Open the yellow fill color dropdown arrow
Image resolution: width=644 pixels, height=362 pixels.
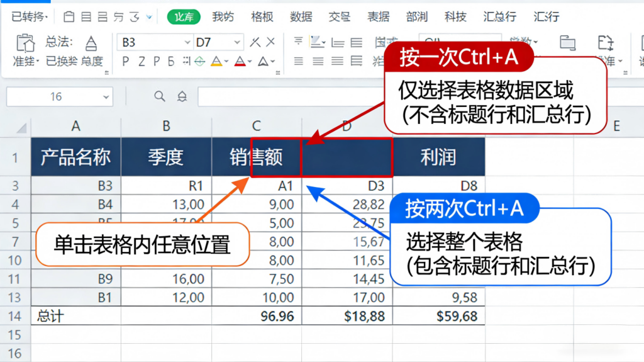coord(226,62)
